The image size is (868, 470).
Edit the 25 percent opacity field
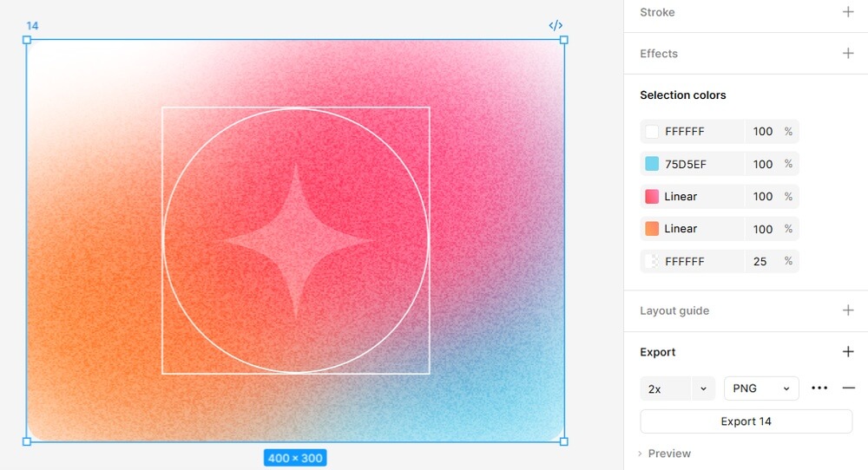pos(761,261)
